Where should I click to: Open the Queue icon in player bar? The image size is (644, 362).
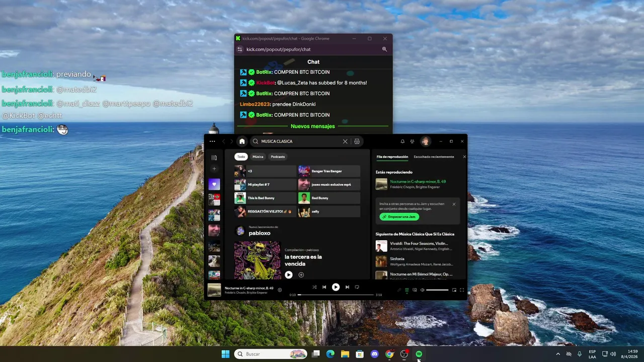coord(407,290)
